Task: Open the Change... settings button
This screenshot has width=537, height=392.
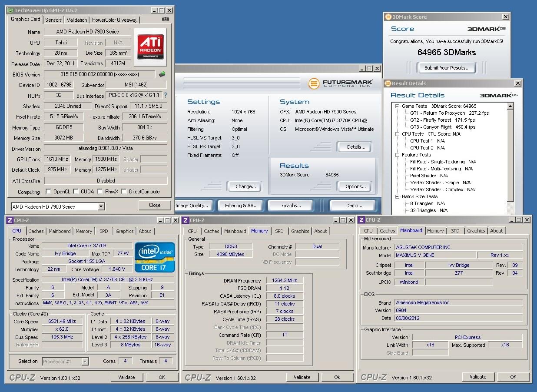Action: pyautogui.click(x=245, y=186)
